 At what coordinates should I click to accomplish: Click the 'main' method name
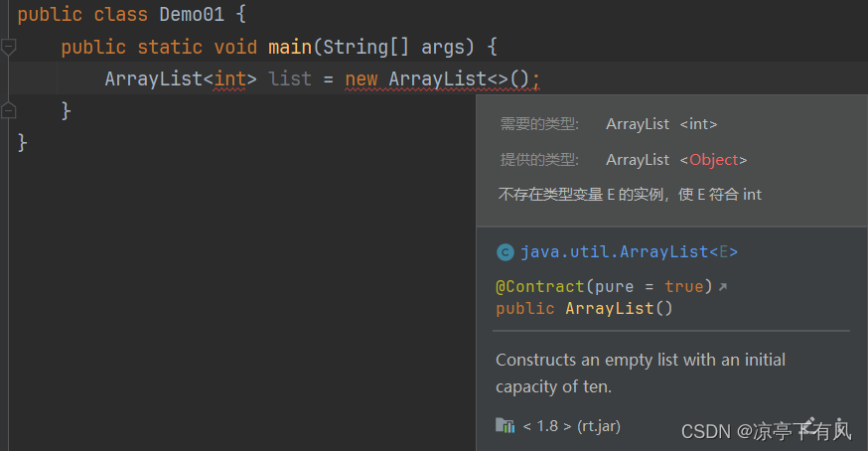pyautogui.click(x=290, y=47)
